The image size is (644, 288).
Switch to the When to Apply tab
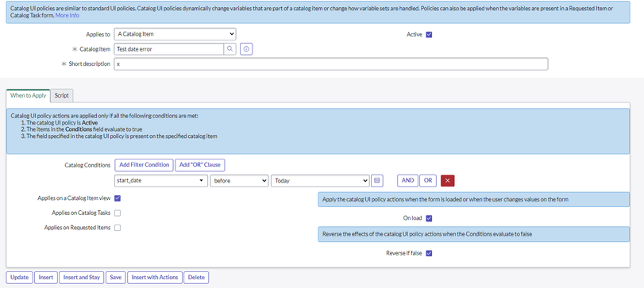tap(28, 95)
